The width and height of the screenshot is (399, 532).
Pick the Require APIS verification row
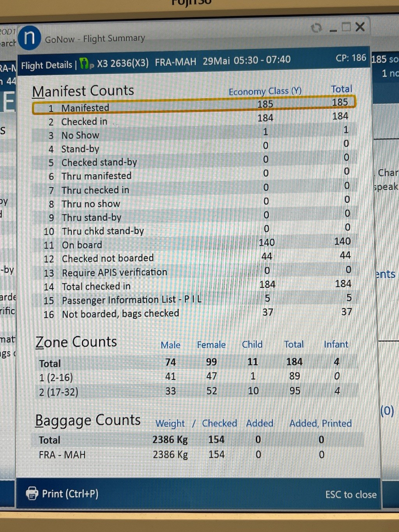(x=194, y=272)
